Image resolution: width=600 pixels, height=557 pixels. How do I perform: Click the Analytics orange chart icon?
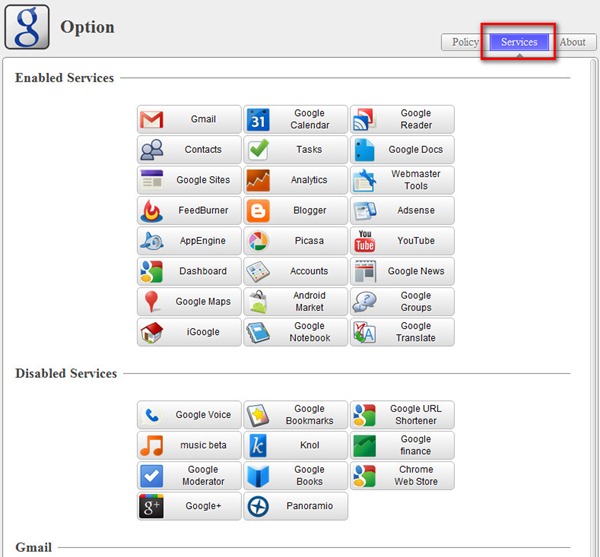(x=258, y=180)
